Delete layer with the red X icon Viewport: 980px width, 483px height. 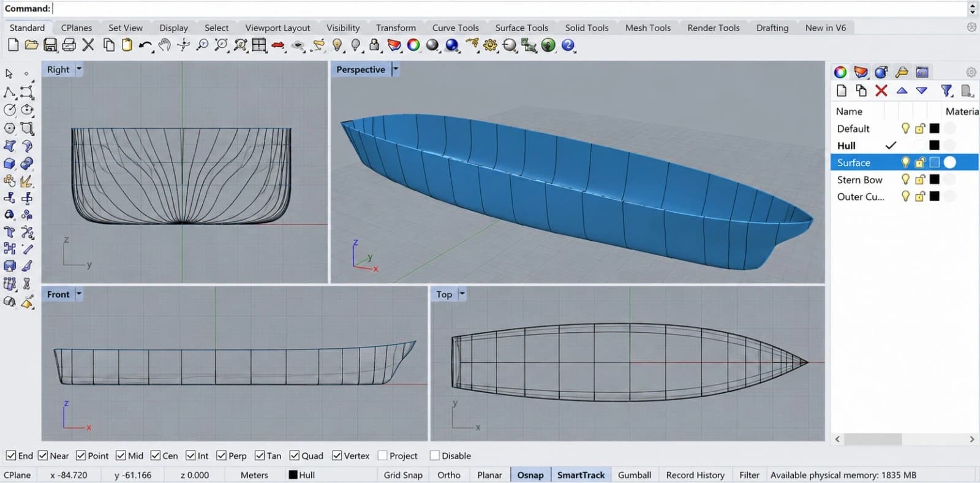pos(881,91)
